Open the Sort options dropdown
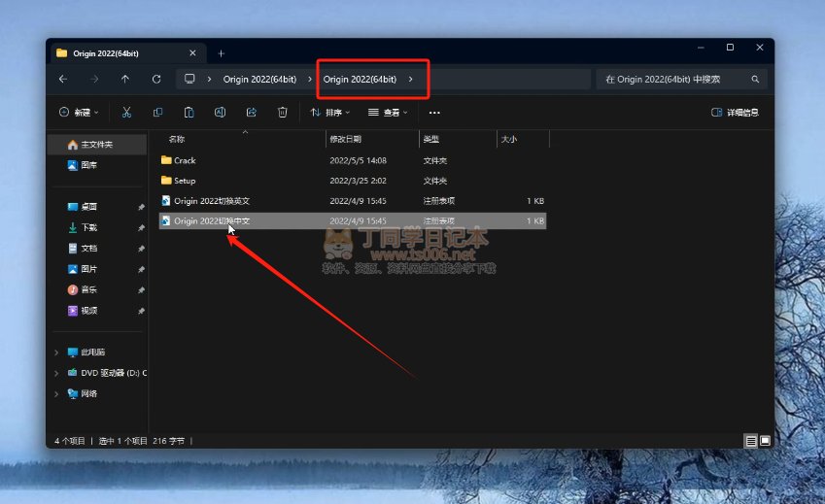 [330, 113]
